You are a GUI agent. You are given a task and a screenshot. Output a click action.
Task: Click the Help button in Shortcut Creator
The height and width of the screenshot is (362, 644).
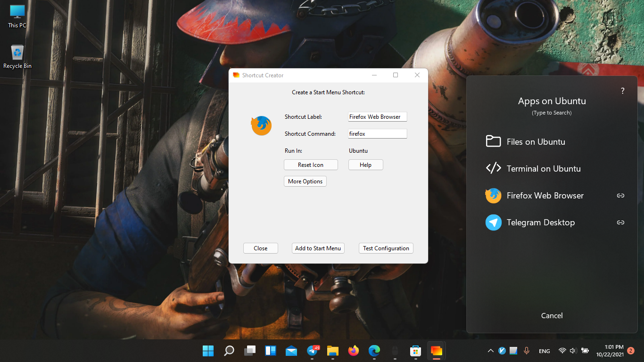point(365,165)
